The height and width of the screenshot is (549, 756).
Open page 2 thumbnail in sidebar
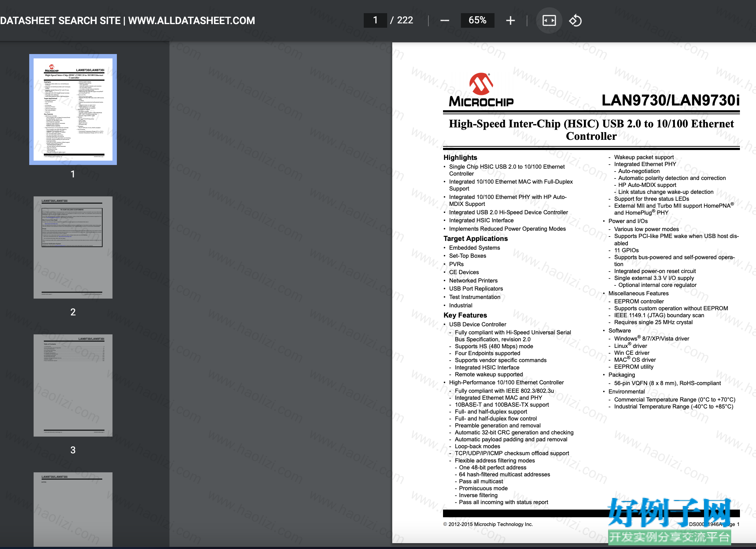[x=73, y=247]
